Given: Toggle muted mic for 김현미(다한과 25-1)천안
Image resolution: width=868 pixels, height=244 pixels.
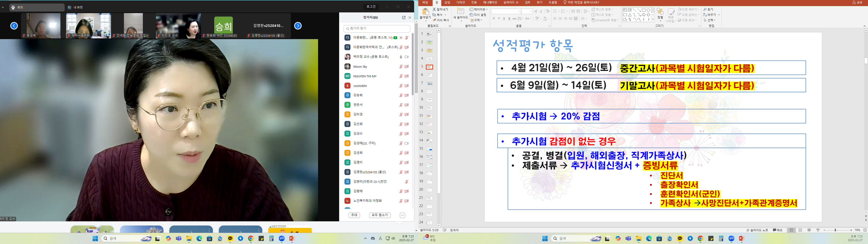Looking at the screenshot, I should click(407, 182).
